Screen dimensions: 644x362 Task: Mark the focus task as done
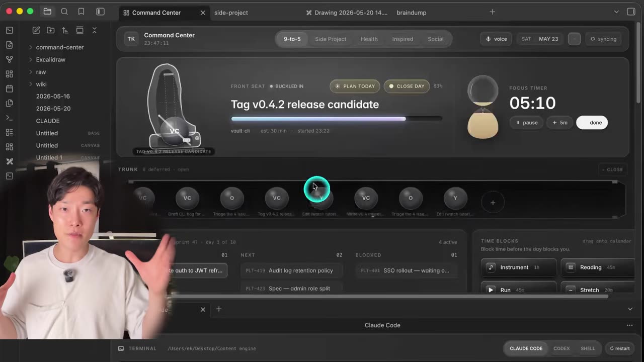tap(592, 123)
